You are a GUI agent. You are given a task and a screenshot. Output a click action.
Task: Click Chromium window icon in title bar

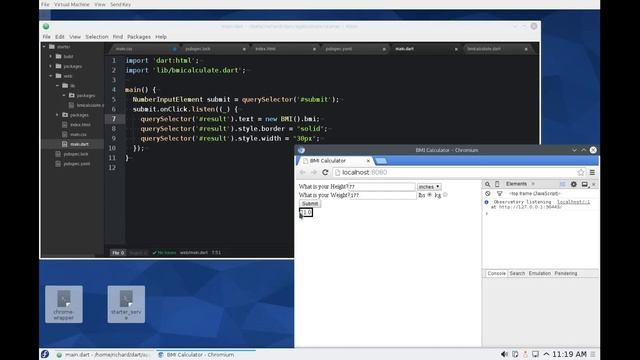[x=301, y=150]
